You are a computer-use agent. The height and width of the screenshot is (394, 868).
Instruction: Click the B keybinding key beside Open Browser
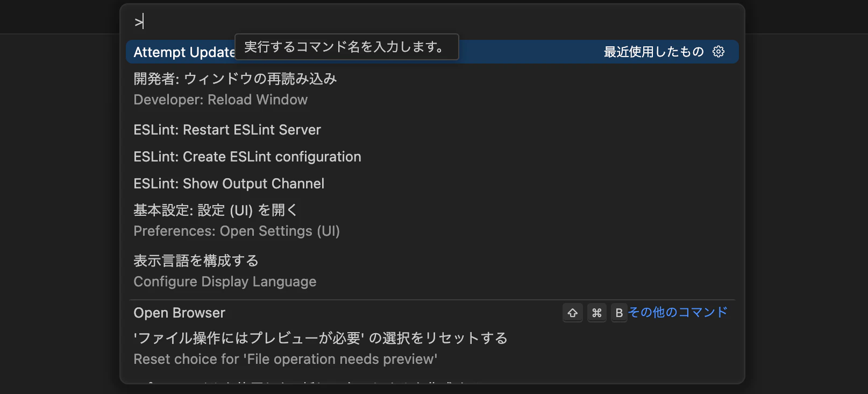click(x=619, y=313)
